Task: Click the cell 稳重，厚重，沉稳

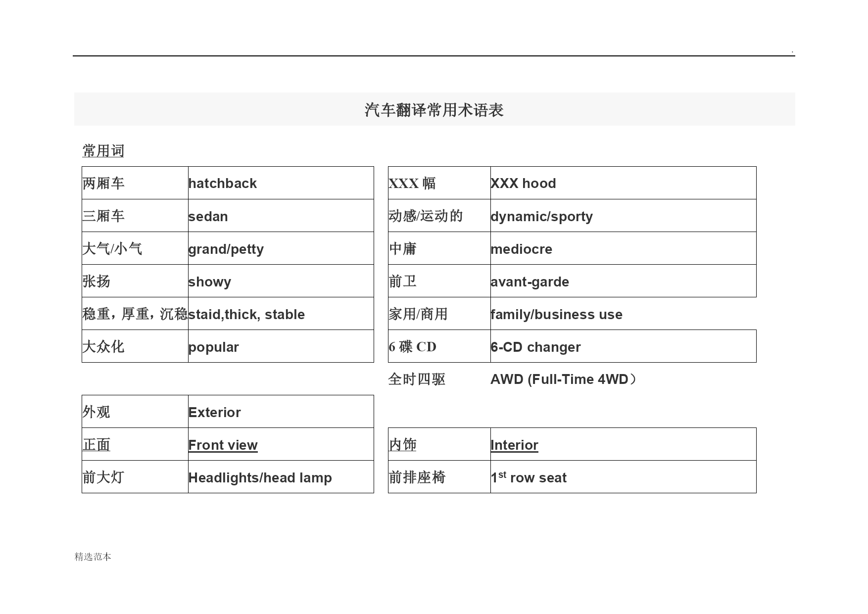Action: [x=135, y=314]
